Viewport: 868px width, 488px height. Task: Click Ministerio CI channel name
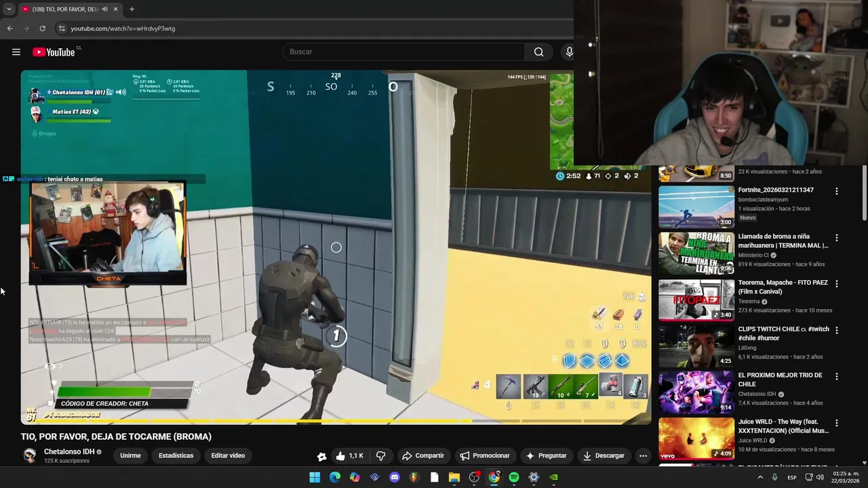click(753, 256)
